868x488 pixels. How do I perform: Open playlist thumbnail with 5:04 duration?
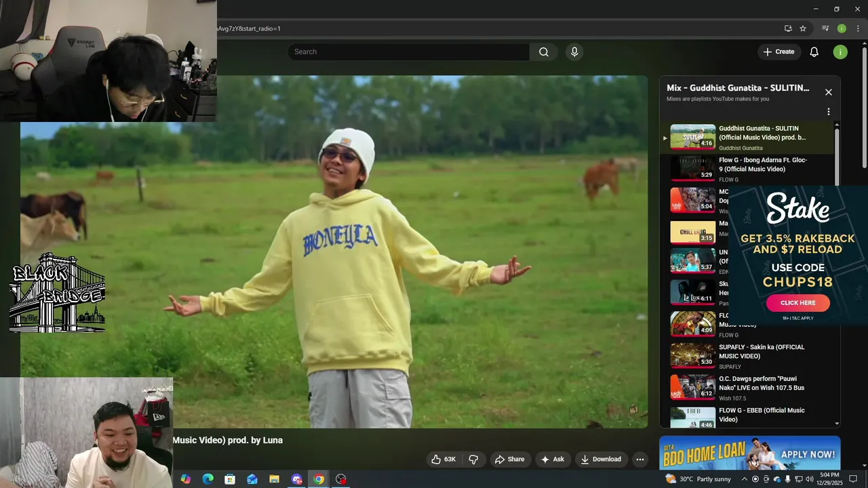coord(693,200)
